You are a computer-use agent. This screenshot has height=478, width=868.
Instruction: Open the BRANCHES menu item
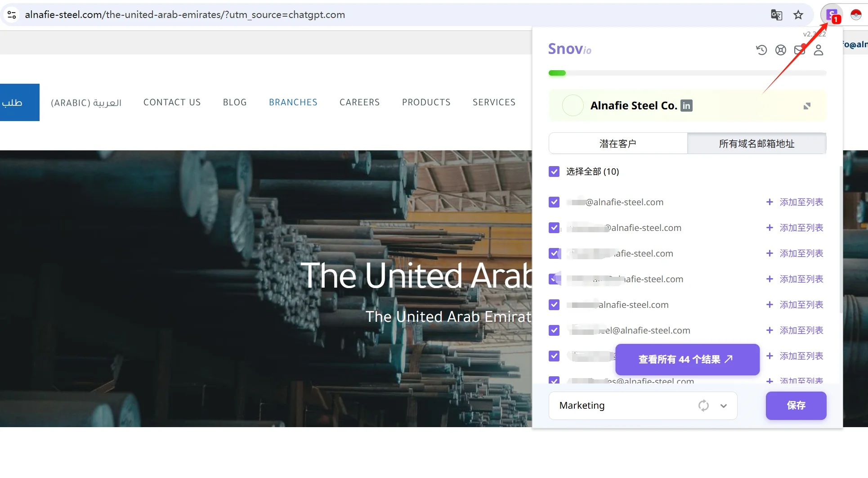tap(293, 102)
